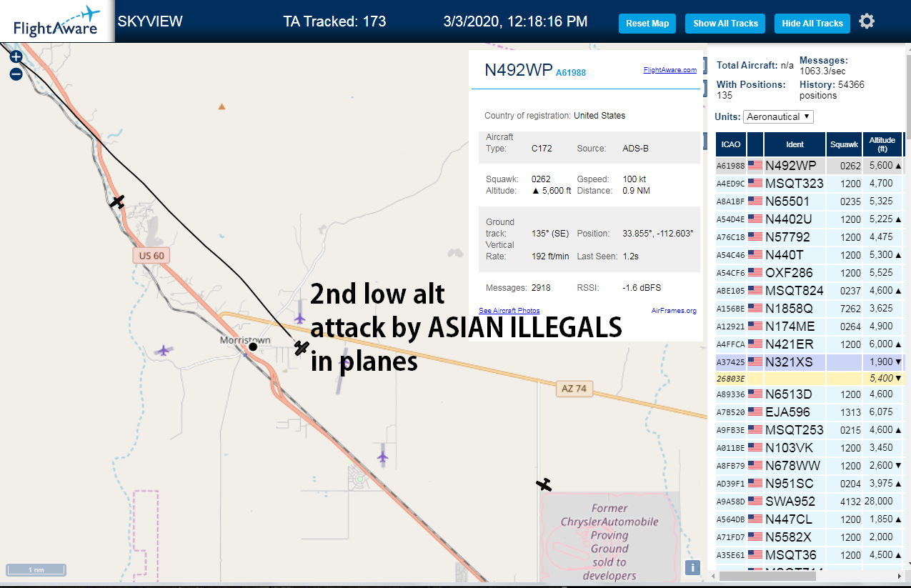The height and width of the screenshot is (588, 911).
Task: Select aircraft N4402U in the table
Action: point(810,219)
